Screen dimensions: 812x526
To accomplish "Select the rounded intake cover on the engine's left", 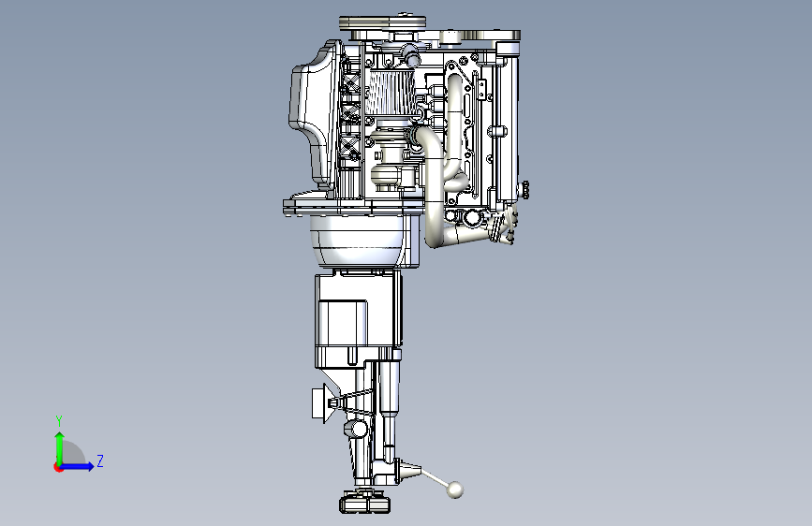I will 314,116.
